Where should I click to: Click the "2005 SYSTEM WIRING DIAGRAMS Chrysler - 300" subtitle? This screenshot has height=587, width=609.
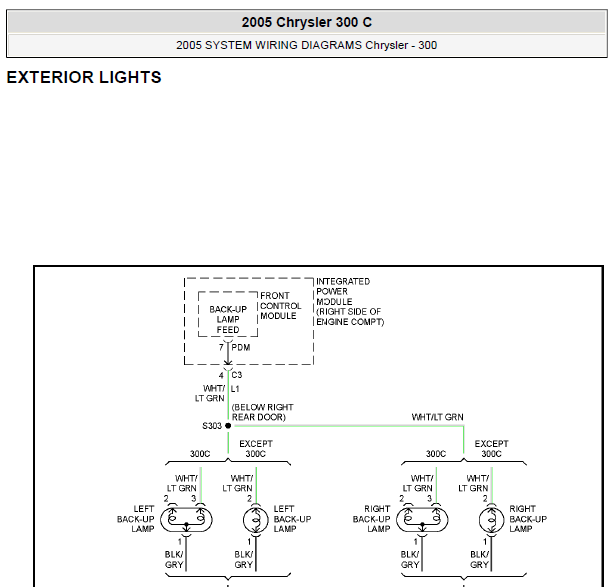[306, 45]
